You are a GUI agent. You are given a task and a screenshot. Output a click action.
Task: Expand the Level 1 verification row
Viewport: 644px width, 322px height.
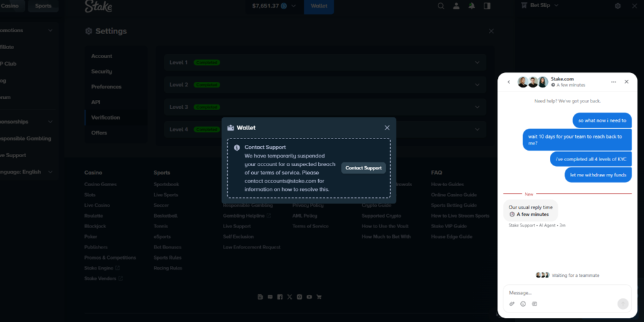(x=477, y=62)
